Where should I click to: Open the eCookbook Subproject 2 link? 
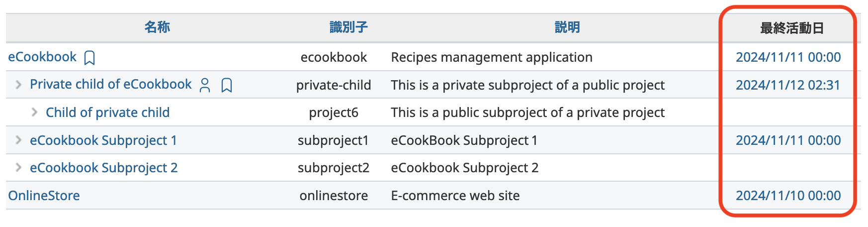point(104,168)
